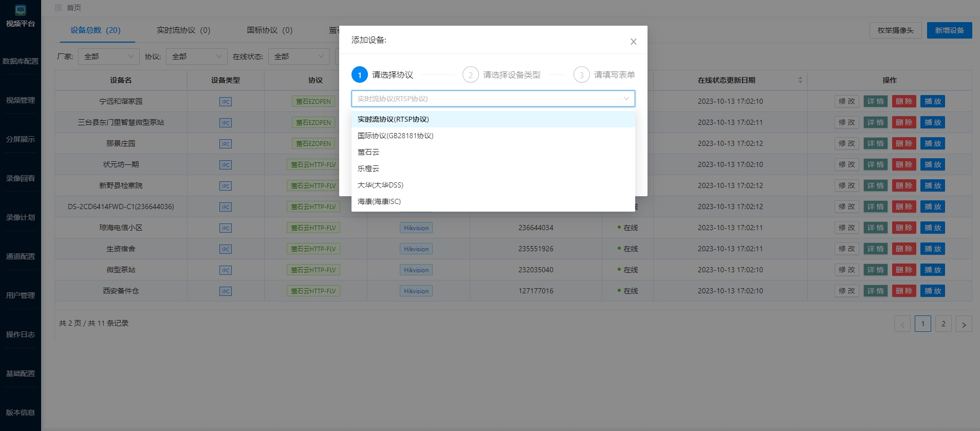
Task: Open 操作日志 in sidebar
Action: tap(21, 334)
